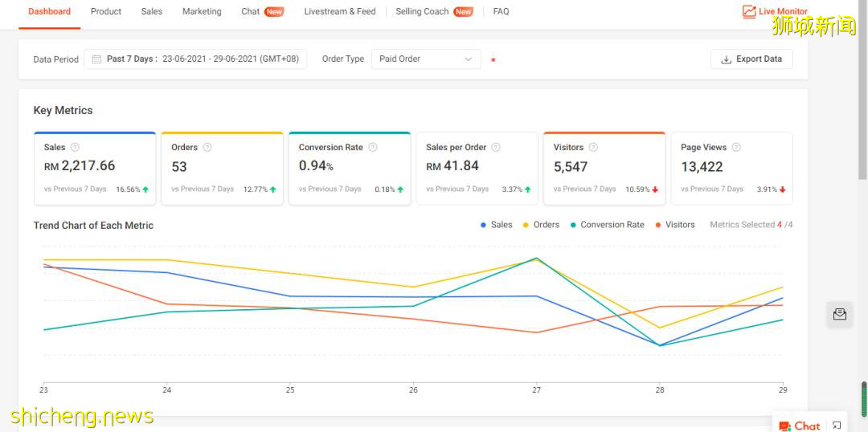Click the Conversion Rate info icon
Image resolution: width=868 pixels, height=432 pixels.
[373, 148]
